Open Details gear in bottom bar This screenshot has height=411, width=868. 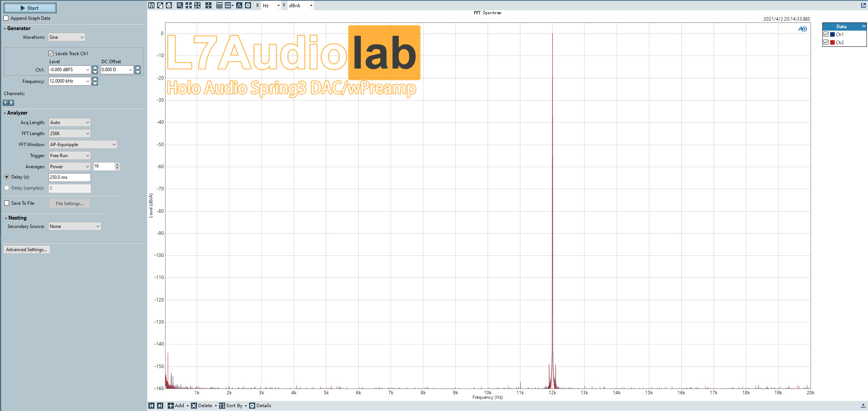[x=252, y=406]
